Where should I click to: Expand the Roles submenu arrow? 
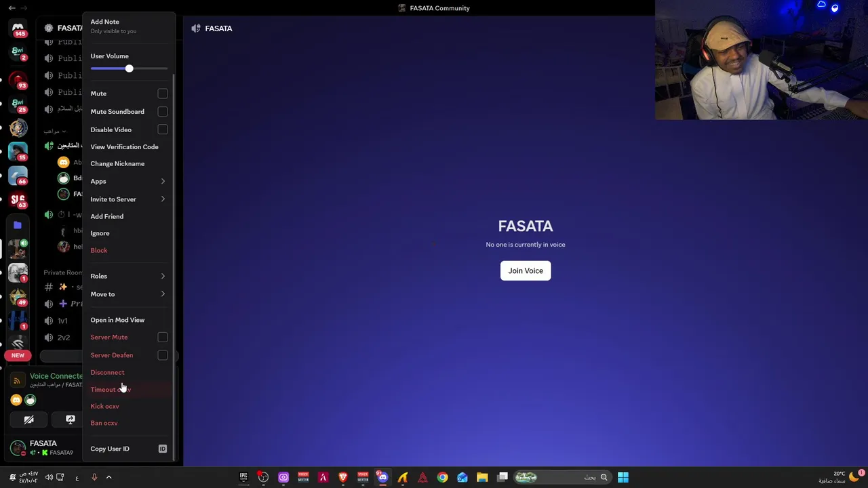pos(163,276)
